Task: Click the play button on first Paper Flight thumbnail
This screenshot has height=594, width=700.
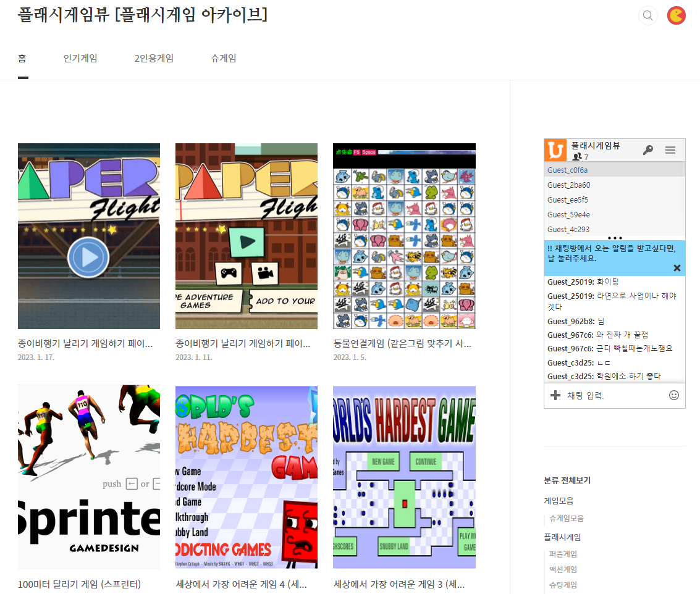Action: (x=88, y=257)
